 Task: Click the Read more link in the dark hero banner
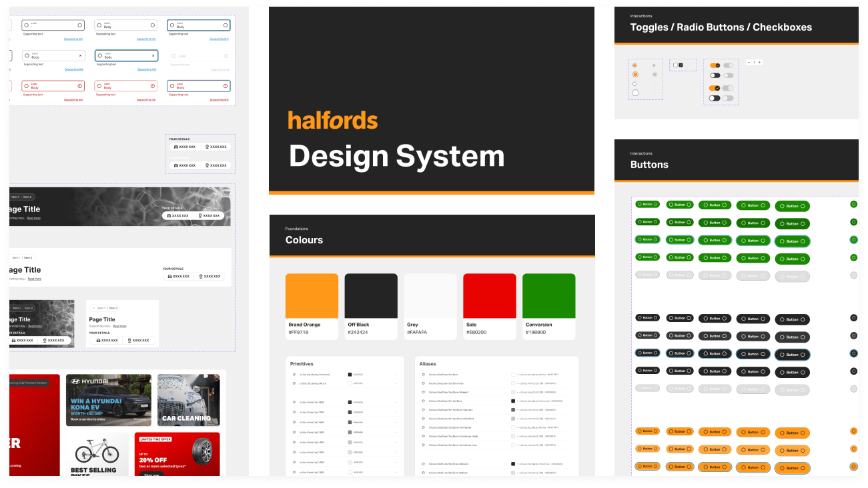(34, 218)
